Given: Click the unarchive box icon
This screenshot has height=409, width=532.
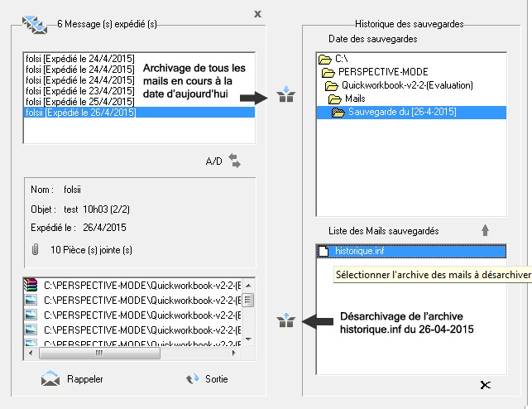Looking at the screenshot, I should pyautogui.click(x=285, y=320).
